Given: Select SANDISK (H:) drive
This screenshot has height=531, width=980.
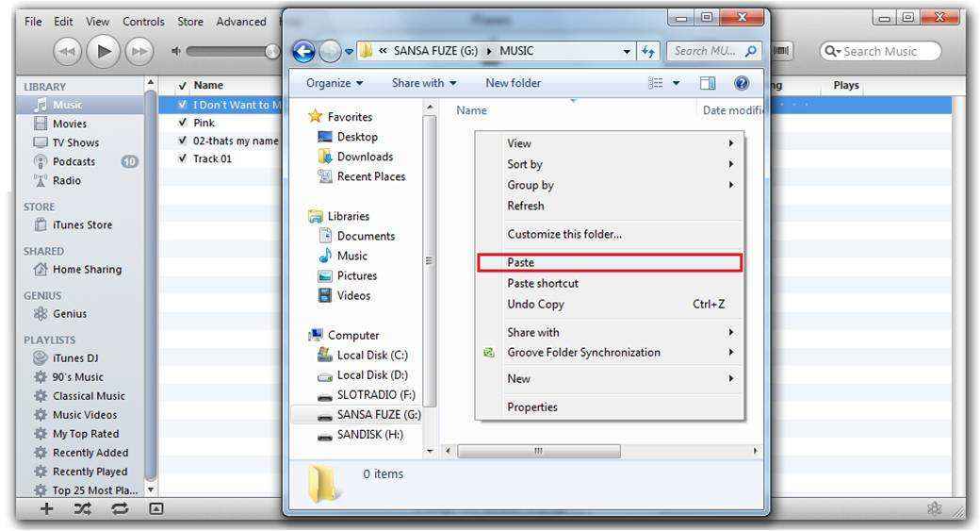Looking at the screenshot, I should tap(360, 434).
